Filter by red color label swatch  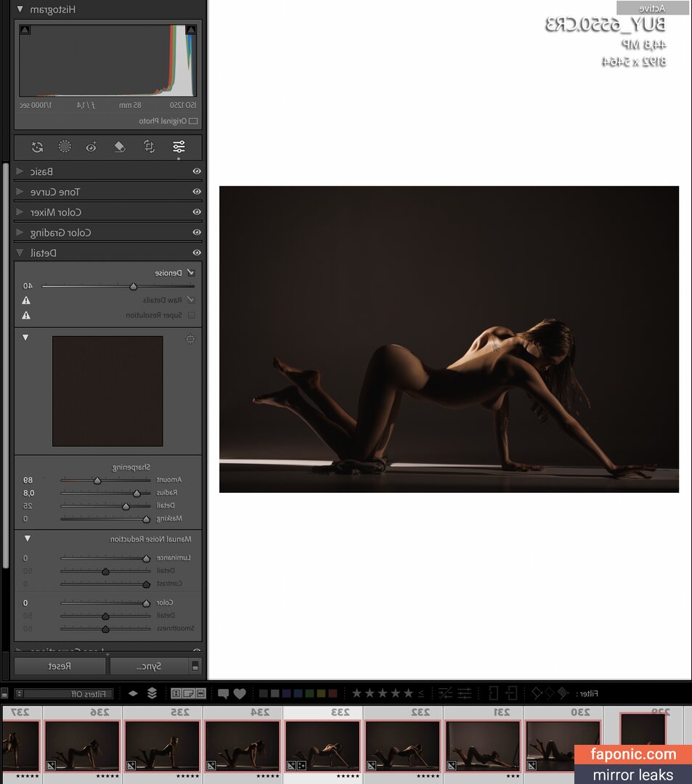(333, 693)
